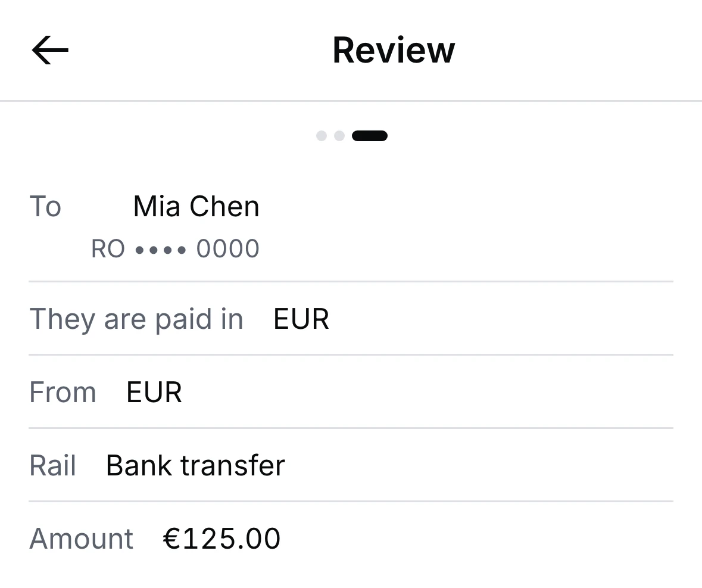Select the second step progress dot
Image resolution: width=702 pixels, height=588 pixels.
(x=339, y=136)
